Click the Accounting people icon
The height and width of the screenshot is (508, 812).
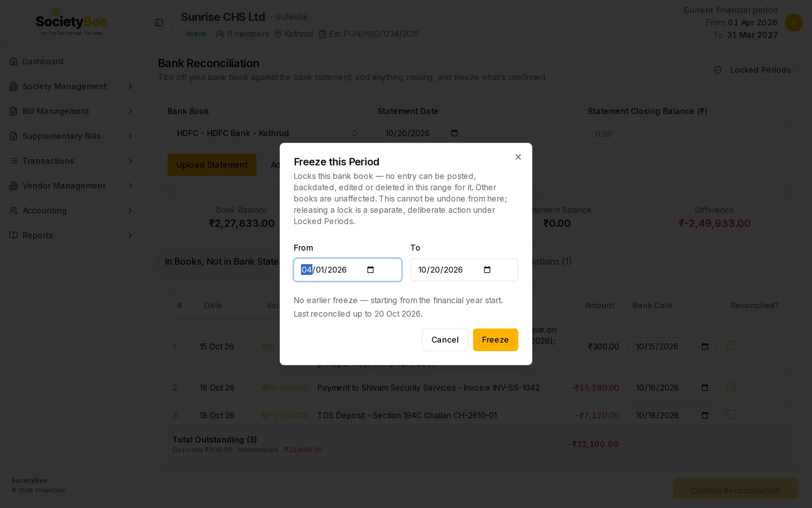pyautogui.click(x=14, y=210)
